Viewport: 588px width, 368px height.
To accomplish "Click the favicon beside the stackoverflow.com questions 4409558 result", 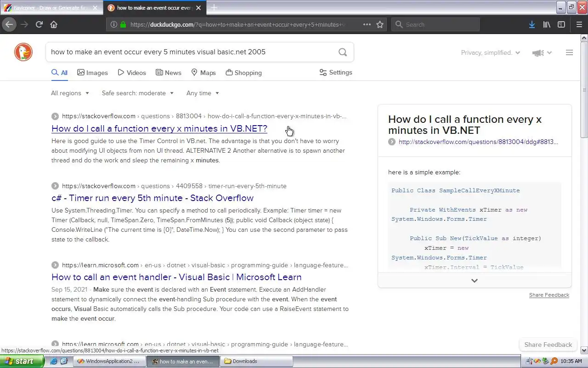I will 55,186.
